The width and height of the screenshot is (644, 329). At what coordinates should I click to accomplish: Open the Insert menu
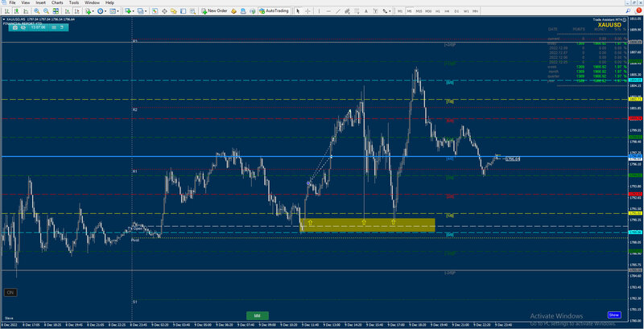pyautogui.click(x=41, y=2)
